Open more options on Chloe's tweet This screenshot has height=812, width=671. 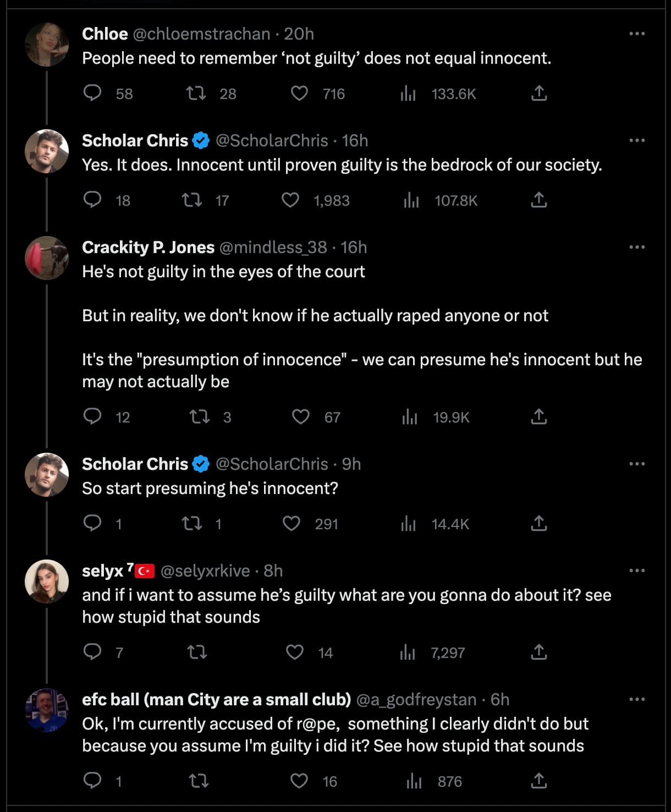(x=637, y=34)
